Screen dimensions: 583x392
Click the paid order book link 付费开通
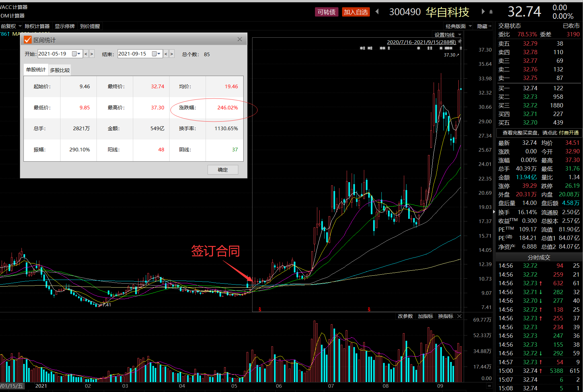tap(569, 133)
